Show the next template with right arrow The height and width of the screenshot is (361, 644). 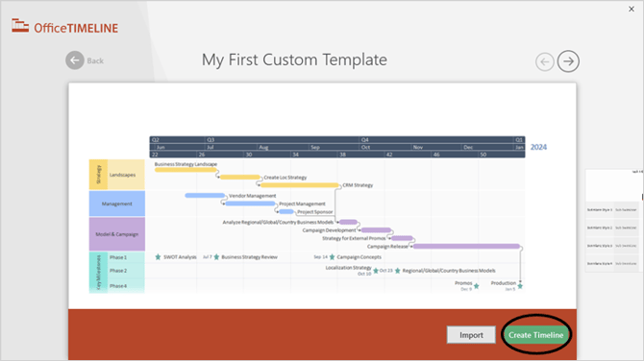point(568,61)
